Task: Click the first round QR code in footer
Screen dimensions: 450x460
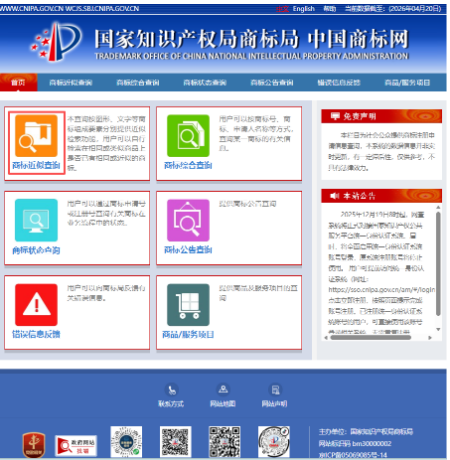Action: pos(126,442)
